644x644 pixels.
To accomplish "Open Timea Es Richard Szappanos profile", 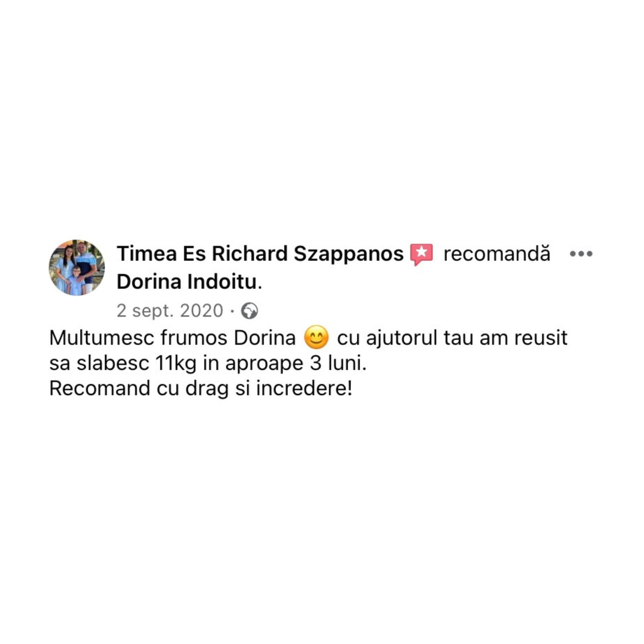I will click(x=260, y=254).
